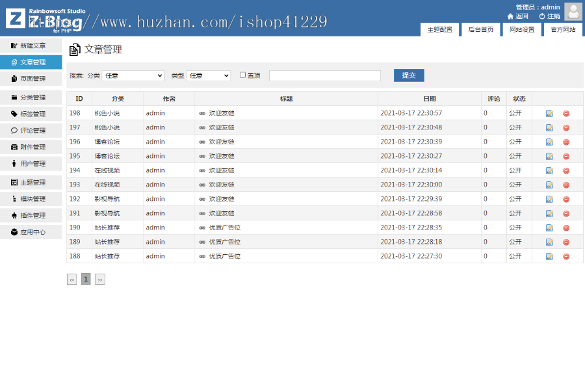
Task: Open 附件管理 in sidebar
Action: (x=31, y=147)
